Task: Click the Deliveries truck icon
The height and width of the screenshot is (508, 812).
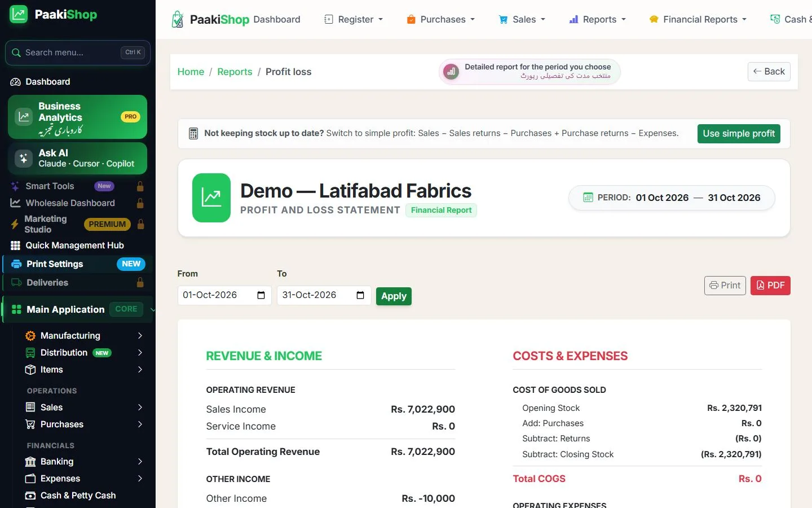Action: (16, 283)
